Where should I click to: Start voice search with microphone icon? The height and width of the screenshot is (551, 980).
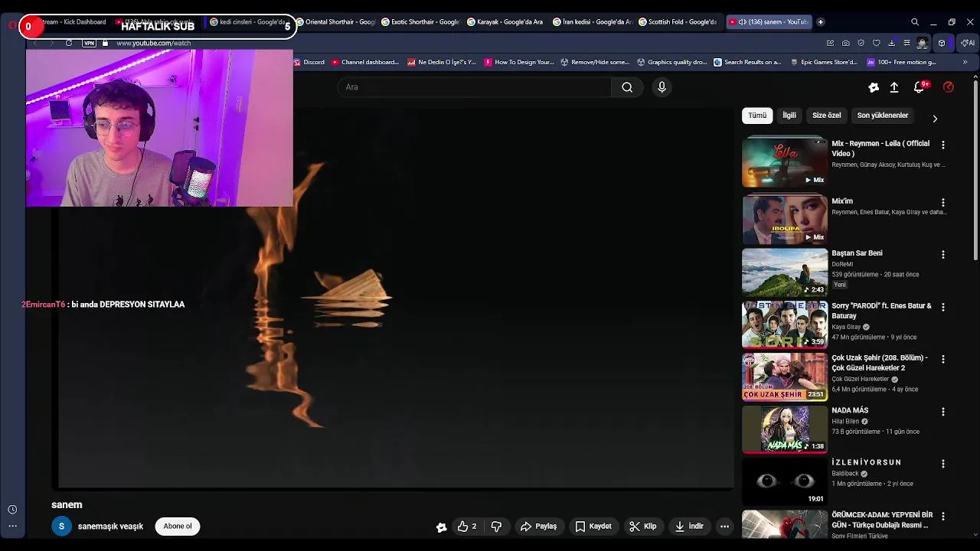(x=662, y=87)
